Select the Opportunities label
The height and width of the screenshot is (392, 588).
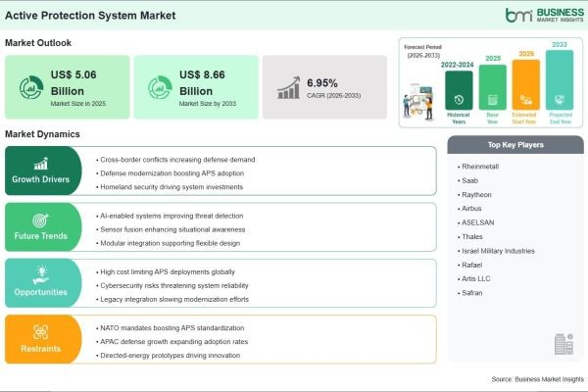(x=40, y=292)
